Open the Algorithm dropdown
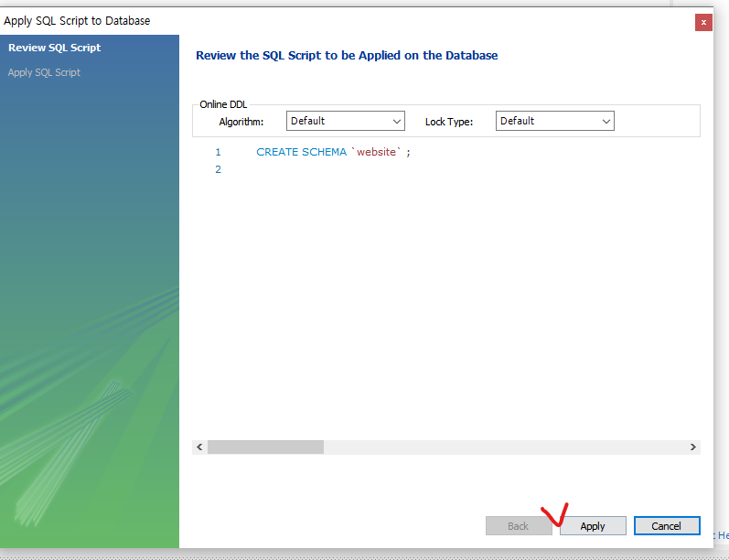 pos(346,121)
